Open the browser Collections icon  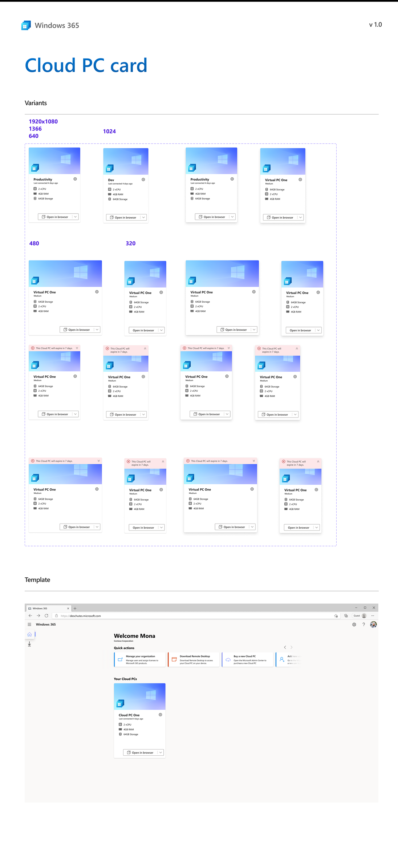[x=346, y=616]
